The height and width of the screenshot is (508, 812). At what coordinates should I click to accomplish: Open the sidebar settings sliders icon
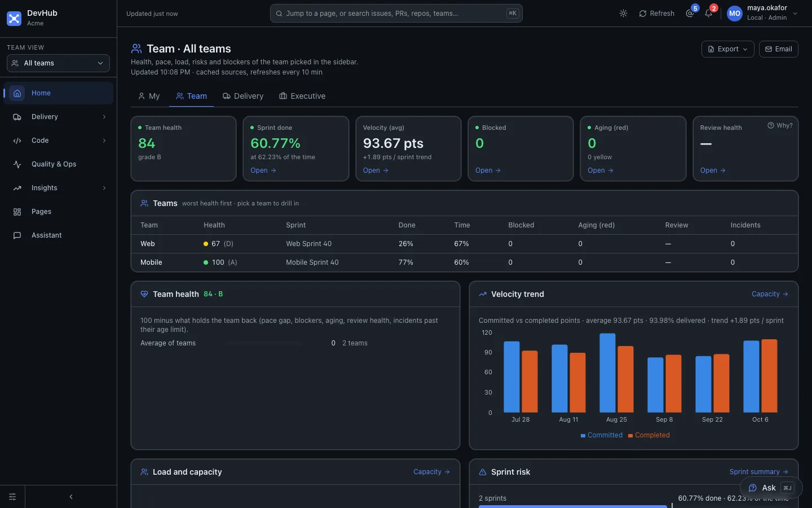(x=12, y=497)
